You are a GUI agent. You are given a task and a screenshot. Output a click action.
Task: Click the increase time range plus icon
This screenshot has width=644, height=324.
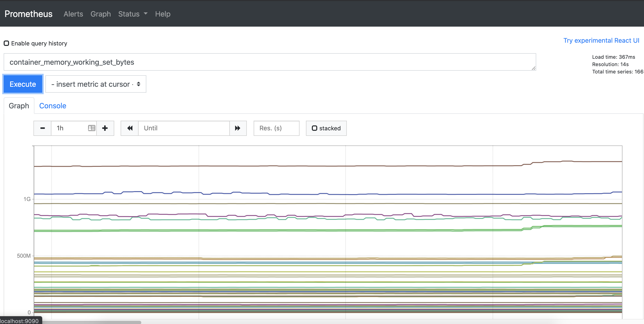(105, 128)
